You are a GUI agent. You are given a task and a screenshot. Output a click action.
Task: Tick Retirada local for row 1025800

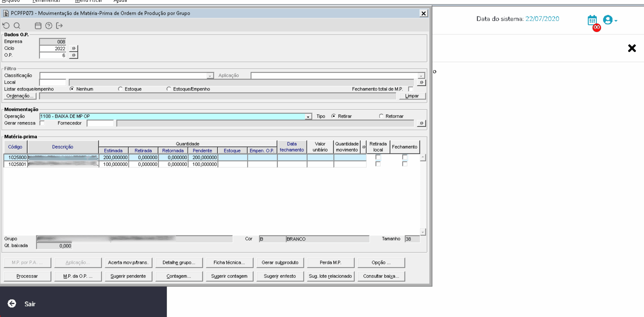[x=378, y=157]
